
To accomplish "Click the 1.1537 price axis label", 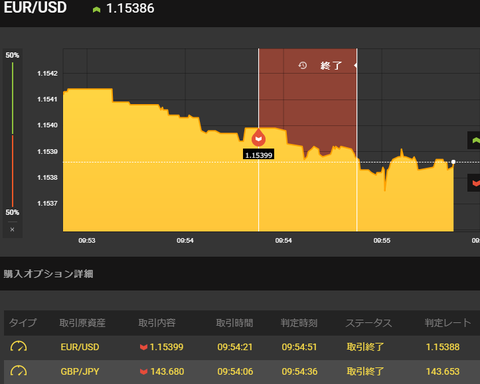I will (47, 203).
